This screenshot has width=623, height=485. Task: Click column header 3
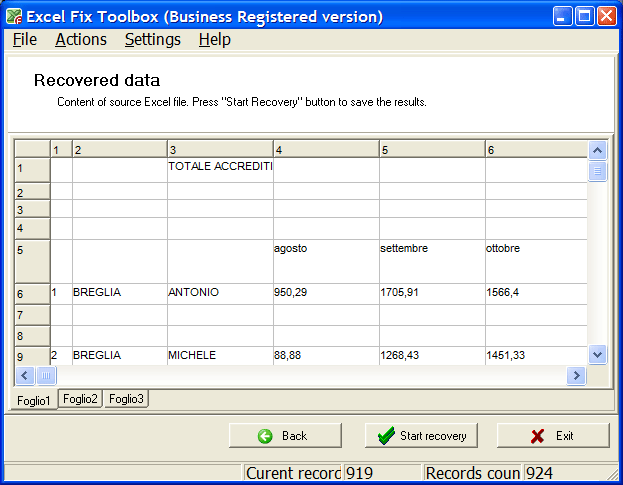[x=220, y=149]
